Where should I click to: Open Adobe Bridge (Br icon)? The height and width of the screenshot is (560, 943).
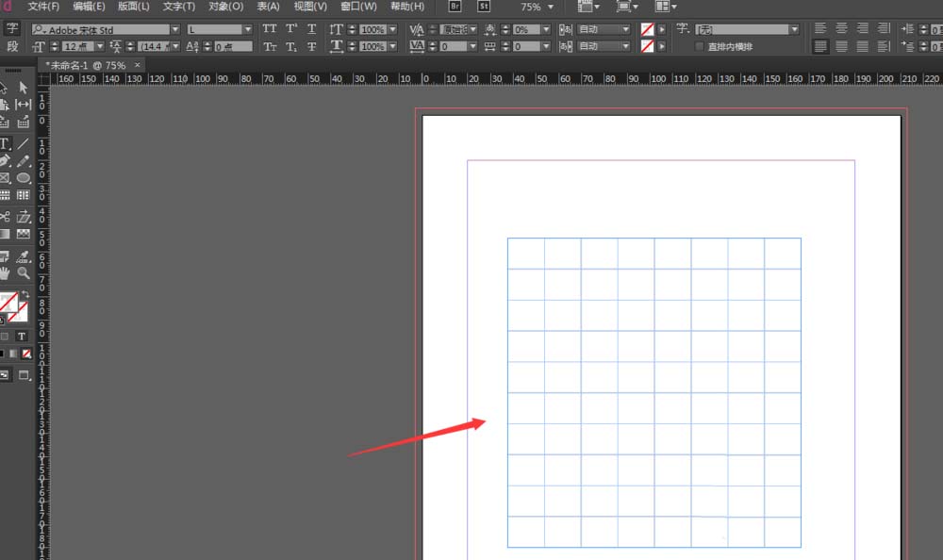point(455,7)
